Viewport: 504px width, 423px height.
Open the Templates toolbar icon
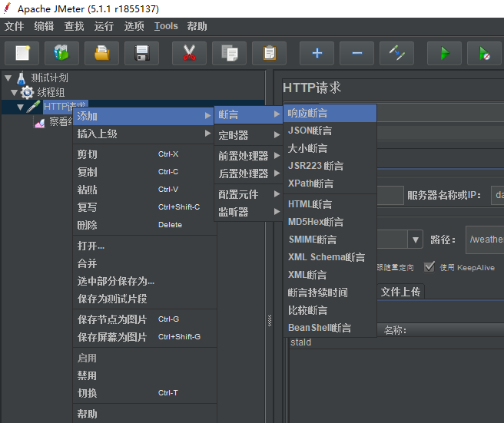[x=61, y=53]
